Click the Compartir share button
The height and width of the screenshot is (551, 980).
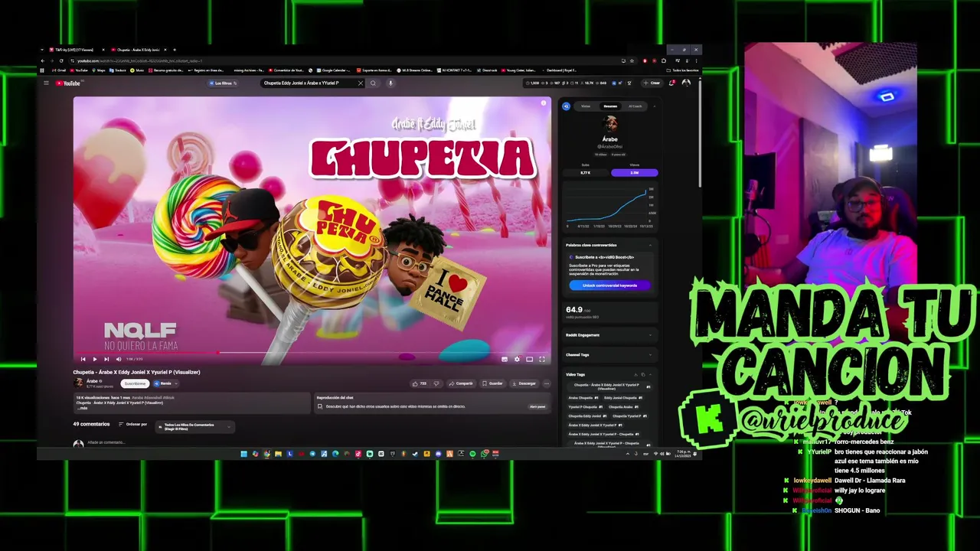click(461, 383)
